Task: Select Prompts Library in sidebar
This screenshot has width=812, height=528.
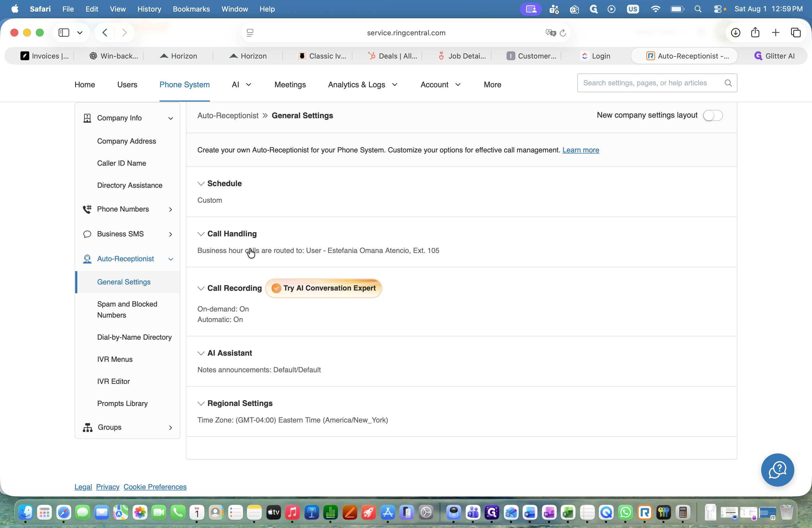Action: click(122, 403)
